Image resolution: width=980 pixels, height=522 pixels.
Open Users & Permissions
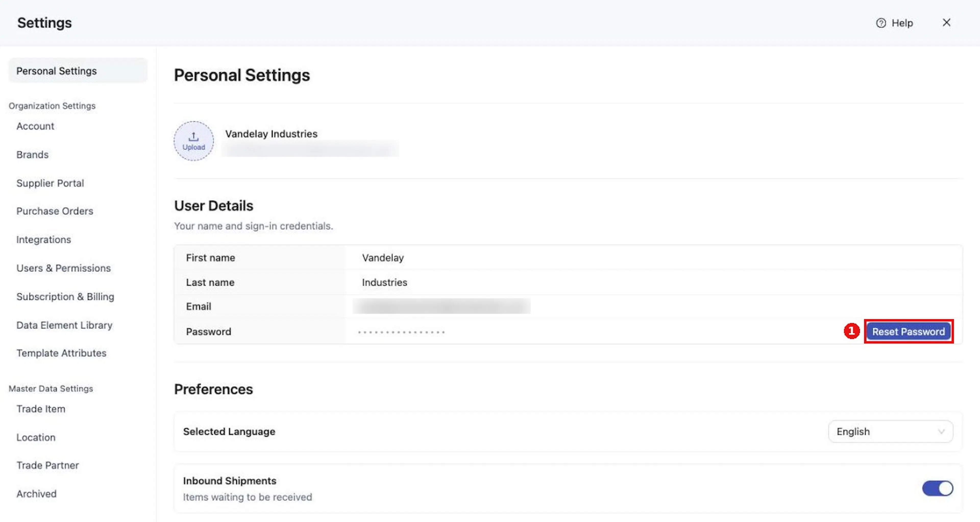tap(64, 268)
